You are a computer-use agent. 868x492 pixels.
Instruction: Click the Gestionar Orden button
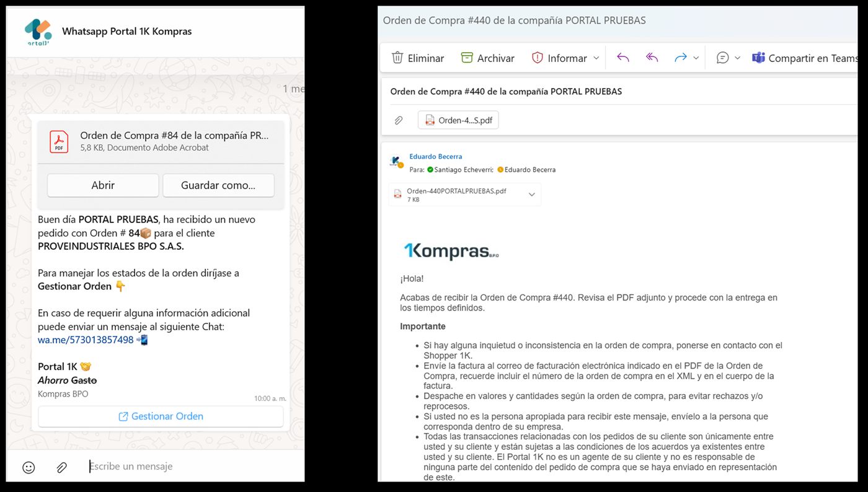(x=161, y=416)
